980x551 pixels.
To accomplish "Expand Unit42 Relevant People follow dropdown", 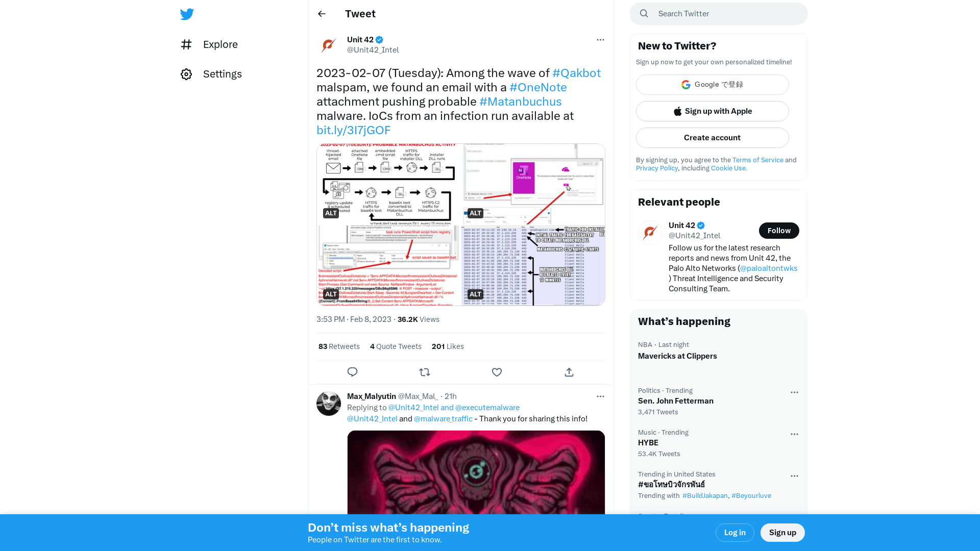I will [x=778, y=230].
